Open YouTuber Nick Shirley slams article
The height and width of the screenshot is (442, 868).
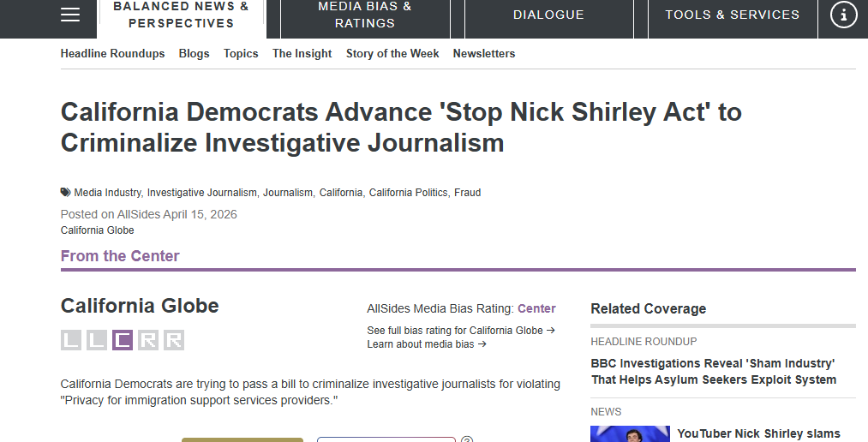pyautogui.click(x=758, y=433)
